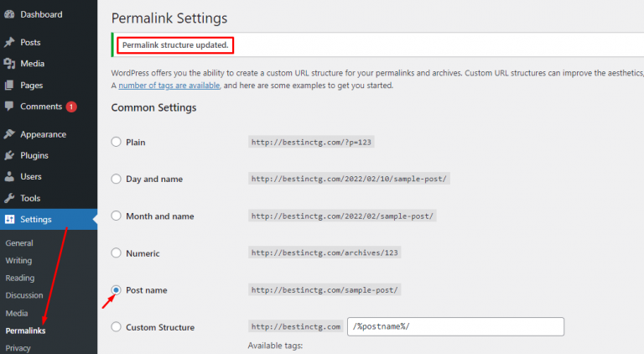The image size is (644, 354).
Task: Open the General settings submenu item
Action: [19, 243]
